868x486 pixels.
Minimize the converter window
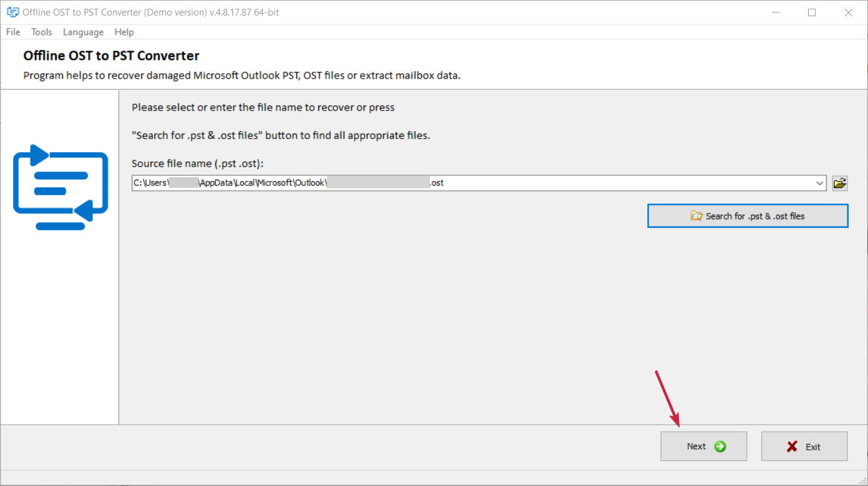(x=775, y=12)
